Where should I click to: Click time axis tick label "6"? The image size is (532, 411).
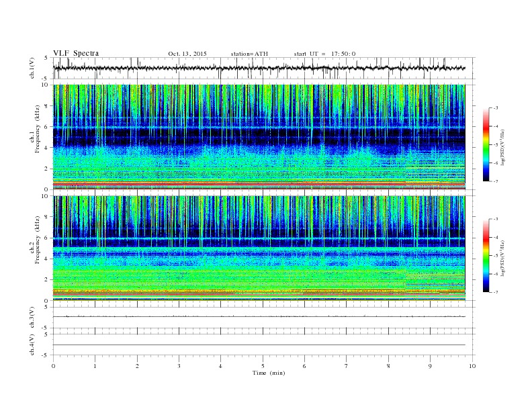pos(304,366)
